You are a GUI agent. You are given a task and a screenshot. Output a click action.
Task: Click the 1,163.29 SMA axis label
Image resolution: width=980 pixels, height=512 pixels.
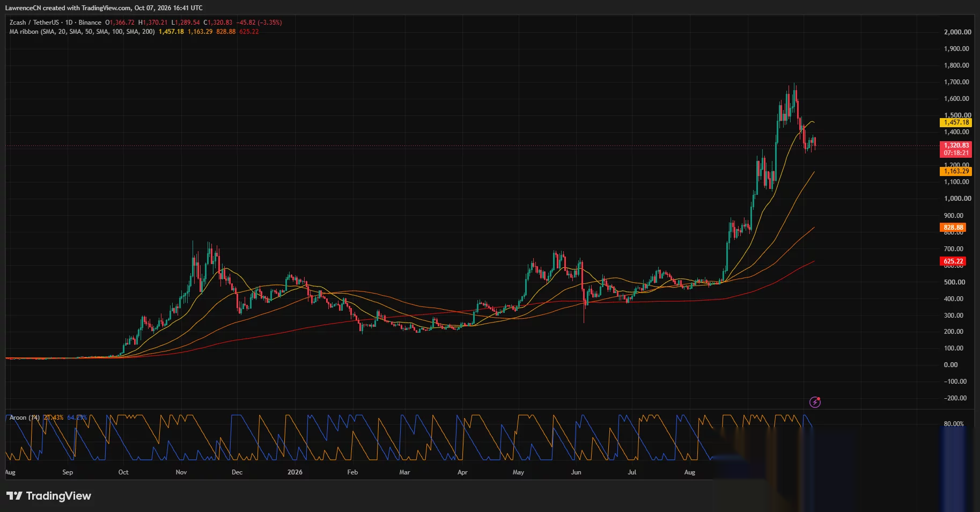point(956,171)
